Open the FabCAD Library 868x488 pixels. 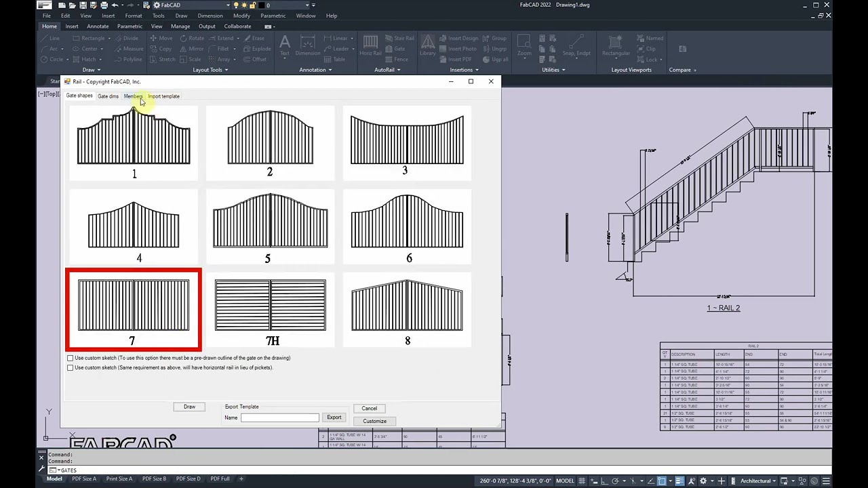pos(428,45)
